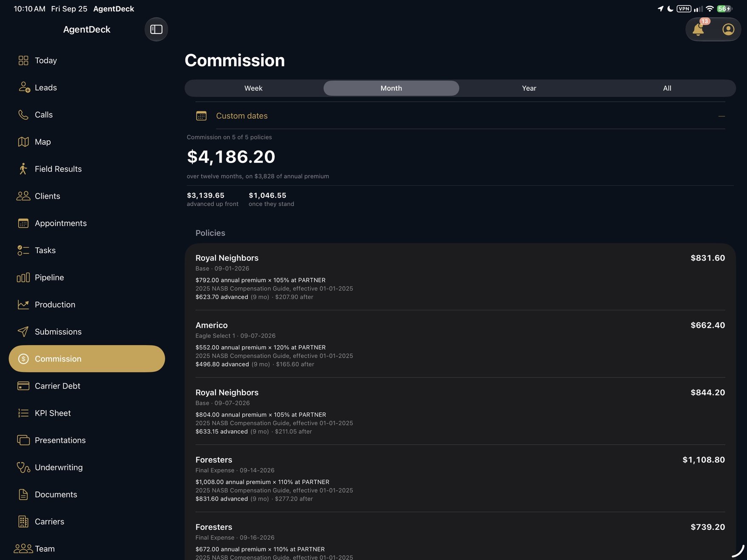Screen dimensions: 747x560
Task: Open Today dashboard icon in sidebar
Action: 23,60
